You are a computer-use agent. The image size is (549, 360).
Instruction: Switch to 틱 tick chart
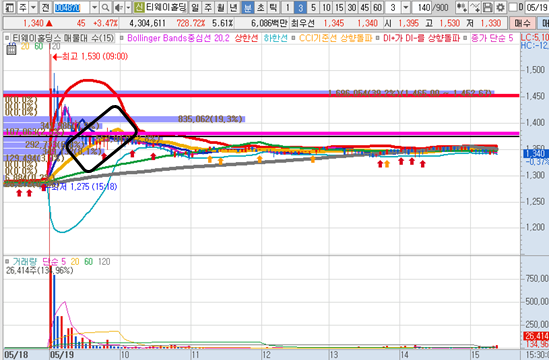273,7
